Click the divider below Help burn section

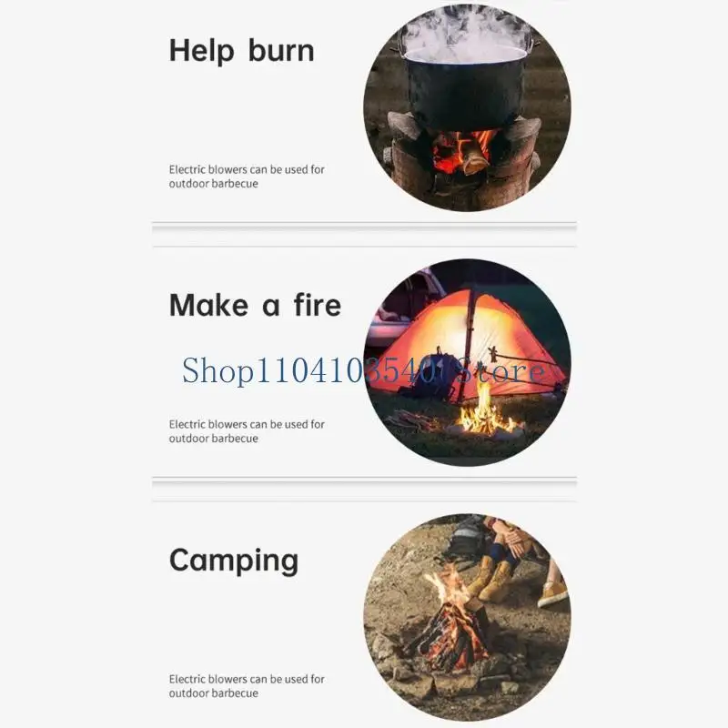click(364, 226)
